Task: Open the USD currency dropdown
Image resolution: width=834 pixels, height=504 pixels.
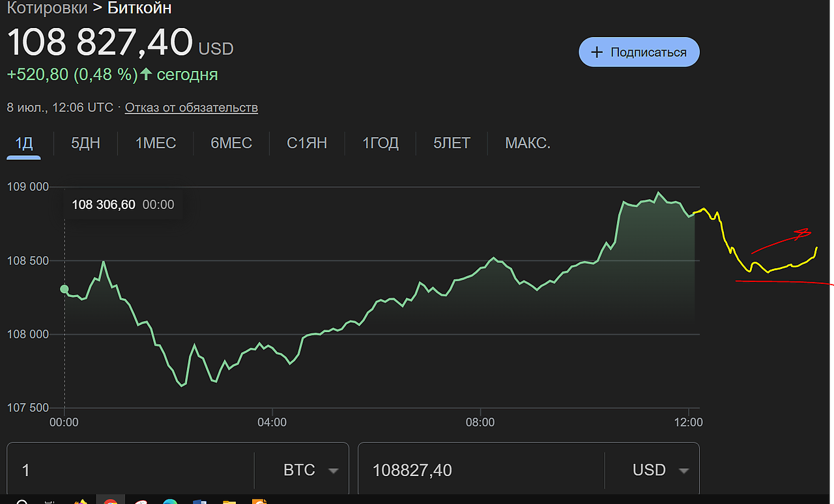Action: tap(661, 470)
